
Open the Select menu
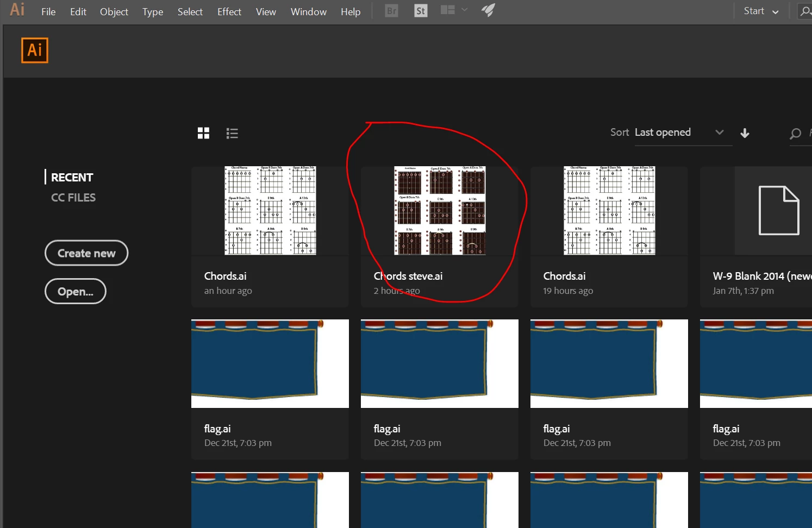190,11
